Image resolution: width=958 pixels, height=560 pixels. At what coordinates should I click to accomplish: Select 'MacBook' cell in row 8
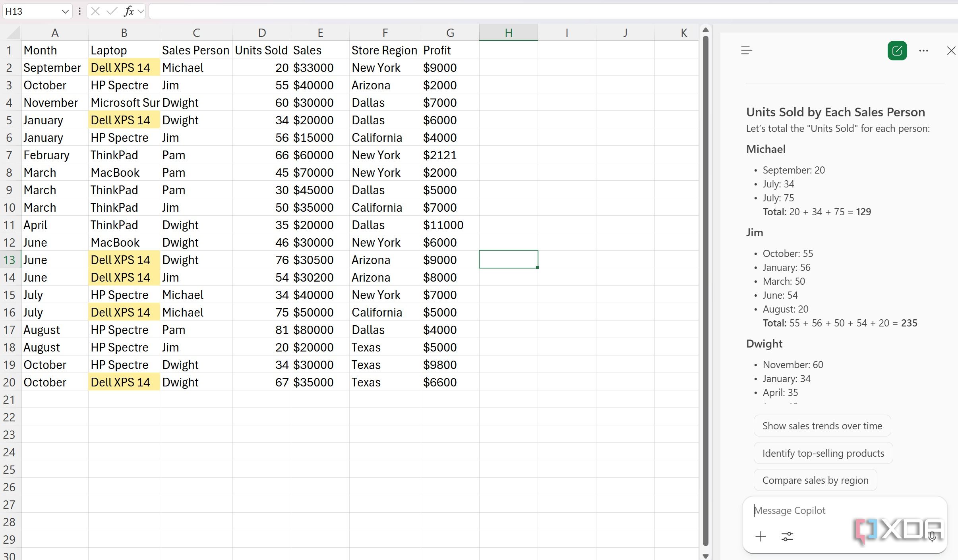tap(124, 173)
